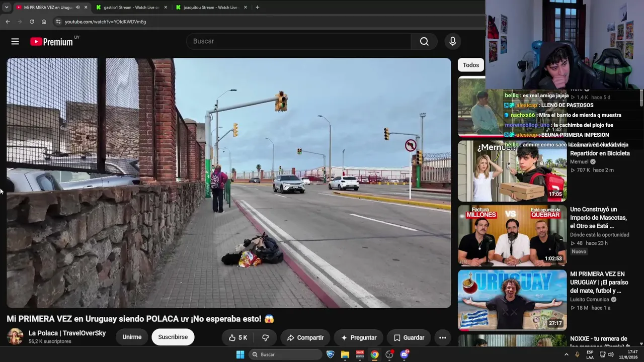The width and height of the screenshot is (644, 362).
Task: Open volume control in system tray
Action: click(611, 354)
